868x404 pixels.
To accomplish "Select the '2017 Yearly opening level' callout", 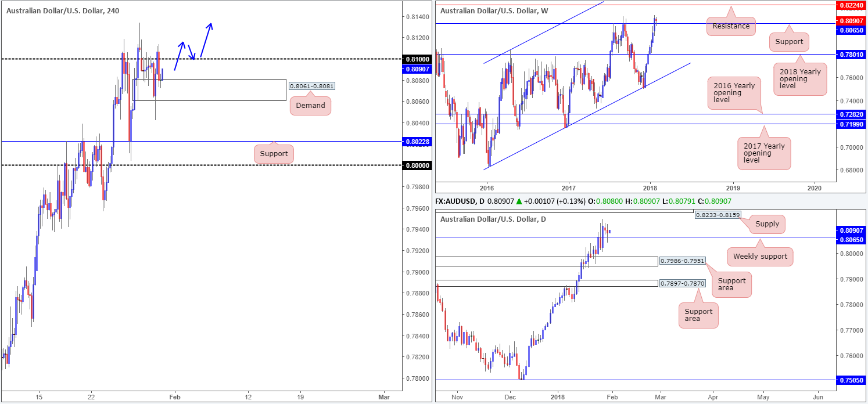I will click(763, 153).
